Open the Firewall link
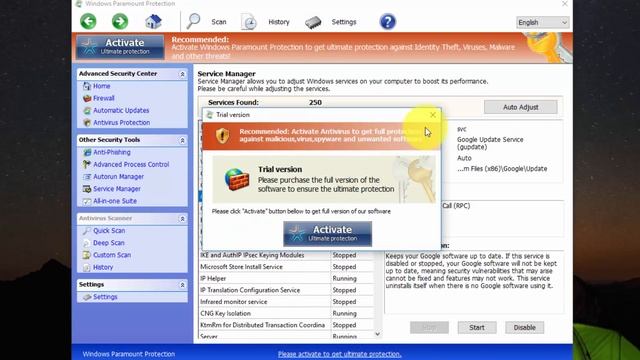 104,98
